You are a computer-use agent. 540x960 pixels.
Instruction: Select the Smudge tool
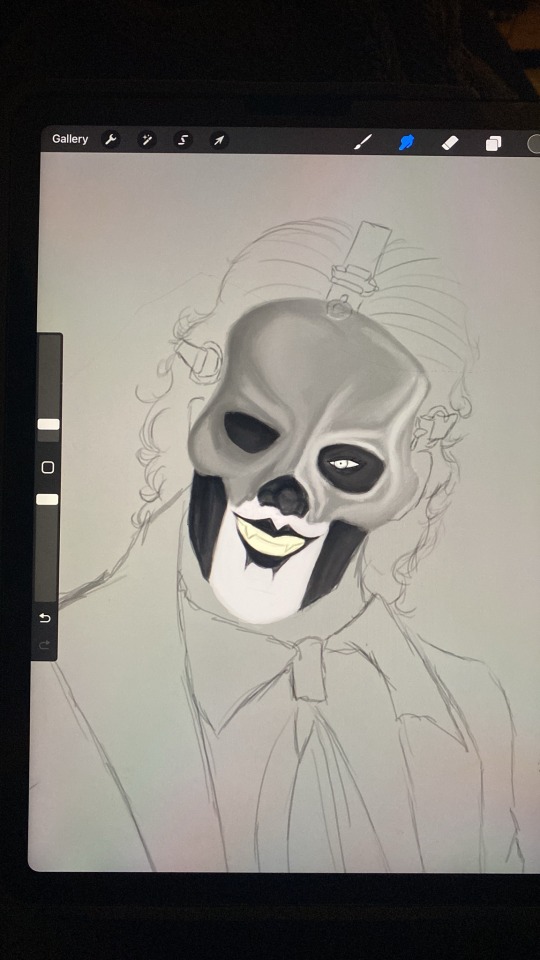coord(407,143)
